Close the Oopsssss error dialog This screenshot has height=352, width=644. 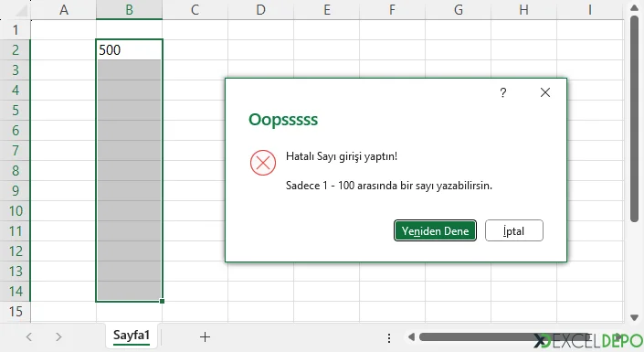coord(545,92)
